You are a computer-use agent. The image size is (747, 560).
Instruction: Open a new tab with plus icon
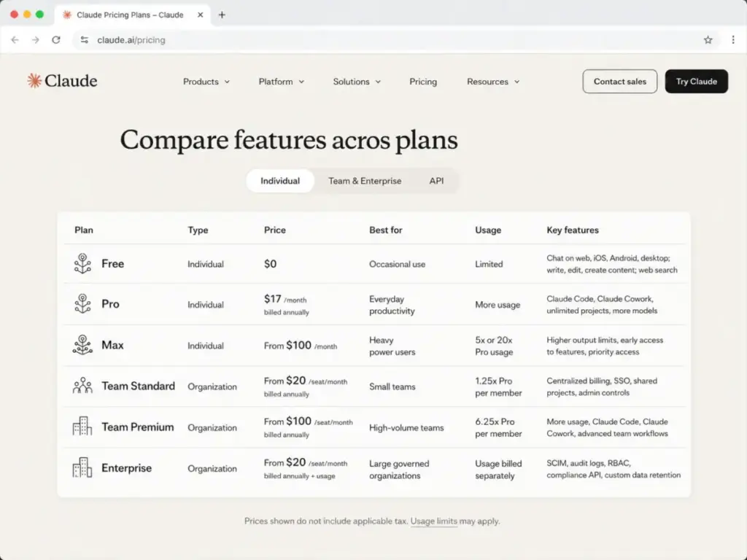(222, 15)
